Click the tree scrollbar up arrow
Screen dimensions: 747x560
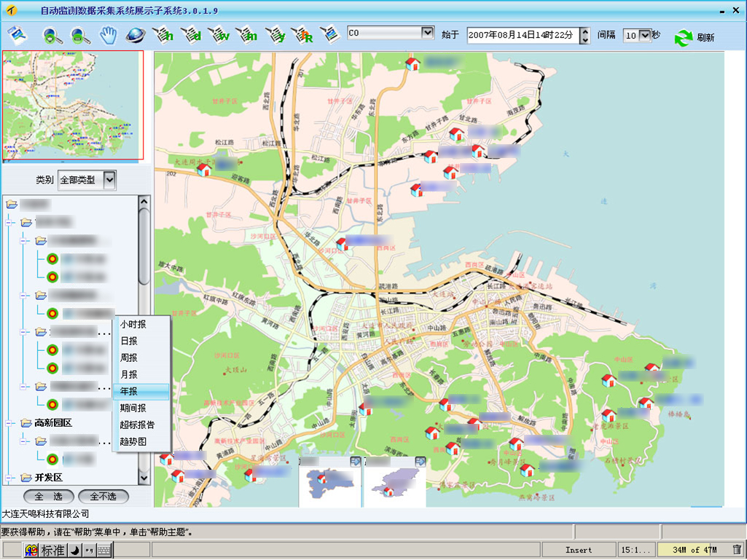[144, 202]
